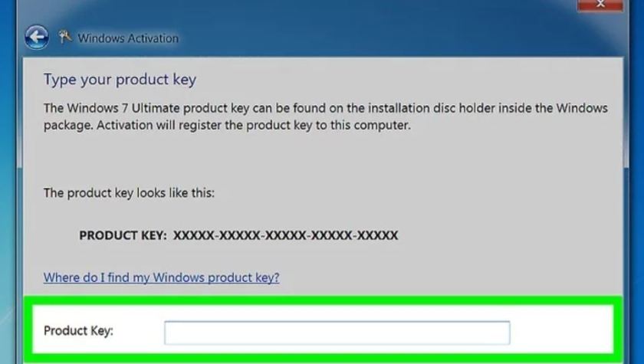Image resolution: width=644 pixels, height=364 pixels.
Task: Click 'The product key looks like this:' text
Action: pyautogui.click(x=129, y=193)
